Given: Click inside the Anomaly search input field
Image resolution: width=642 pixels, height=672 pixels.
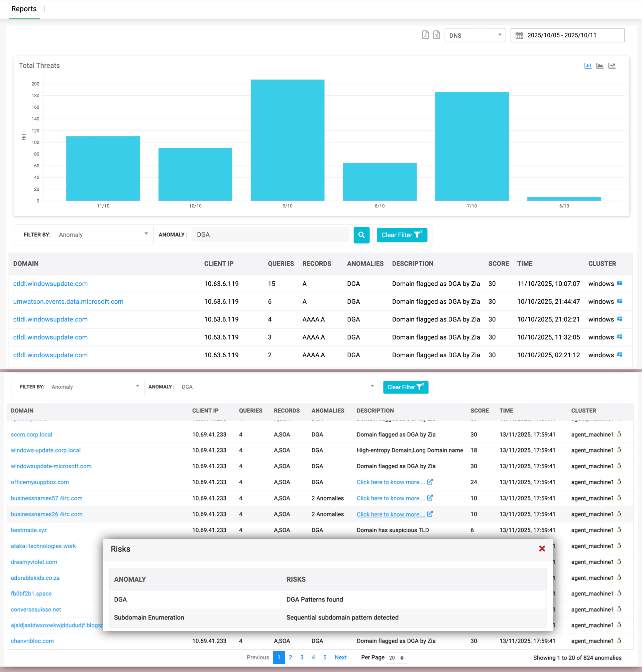Looking at the screenshot, I should pyautogui.click(x=271, y=234).
